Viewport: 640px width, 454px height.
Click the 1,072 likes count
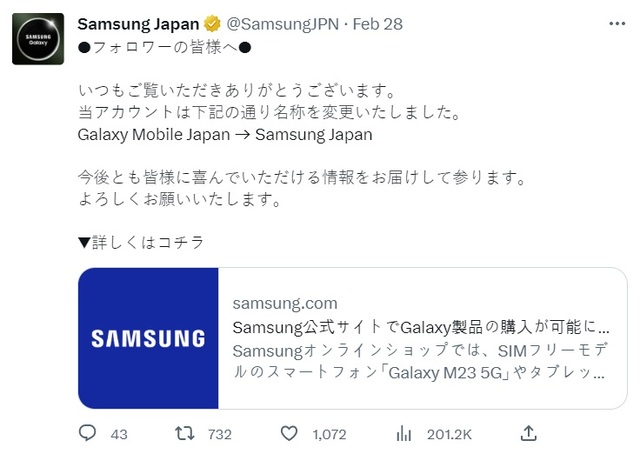tap(329, 434)
